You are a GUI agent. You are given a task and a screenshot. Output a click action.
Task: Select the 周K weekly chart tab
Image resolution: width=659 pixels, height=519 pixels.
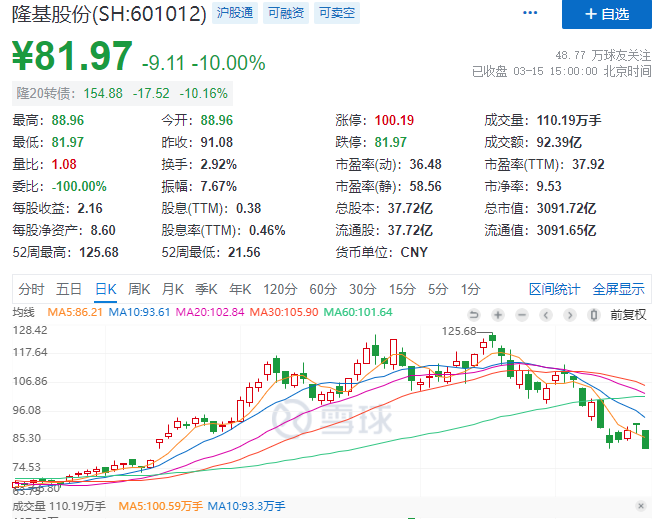tap(139, 289)
